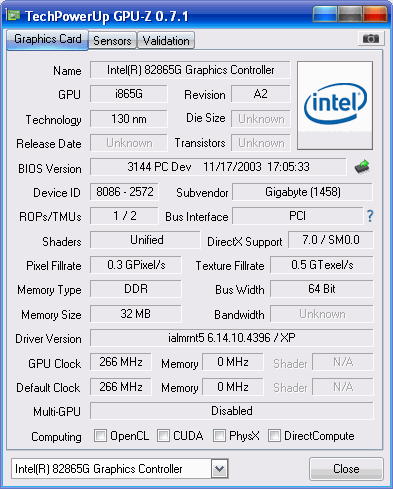Toggle the DirectCompute checkbox
Image resolution: width=393 pixels, height=489 pixels.
point(274,436)
